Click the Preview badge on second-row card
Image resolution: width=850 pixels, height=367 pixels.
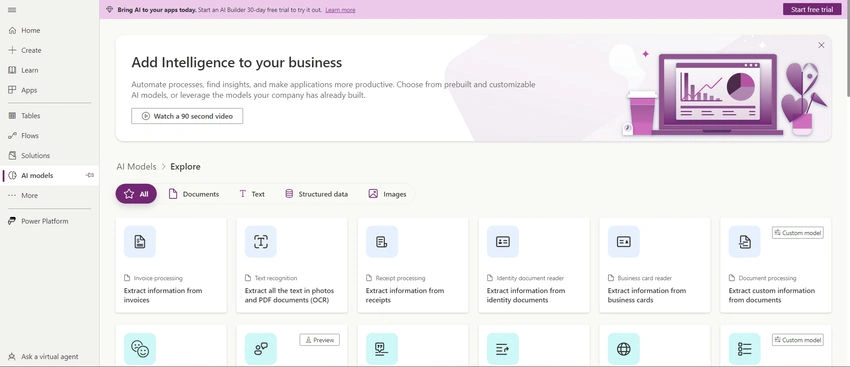click(x=320, y=340)
